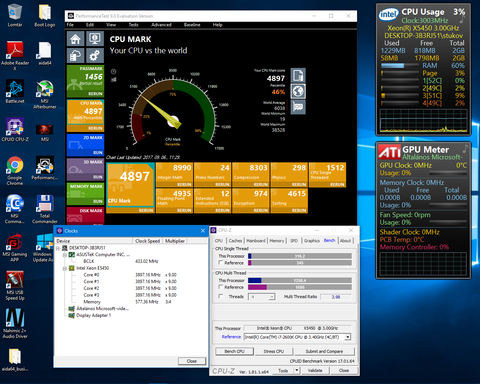The width and height of the screenshot is (480, 384).
Task: Open the PerformanceTest home icon
Action: pyautogui.click(x=75, y=39)
